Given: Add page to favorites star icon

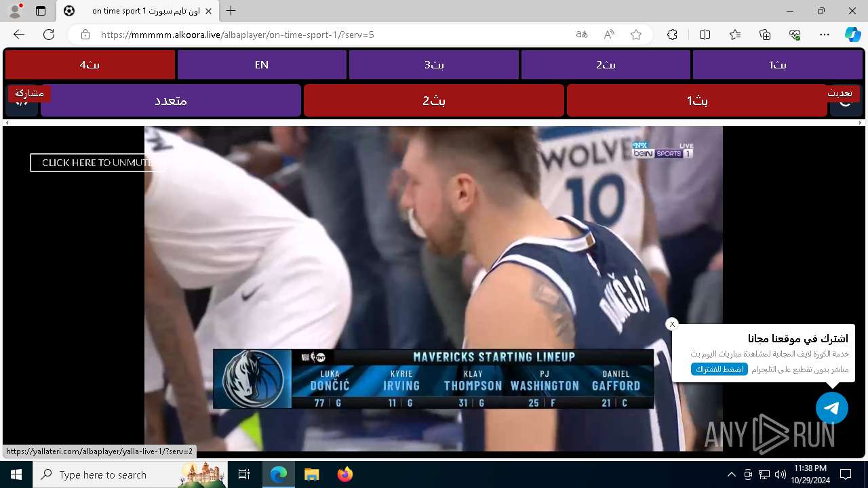Looking at the screenshot, I should point(636,35).
